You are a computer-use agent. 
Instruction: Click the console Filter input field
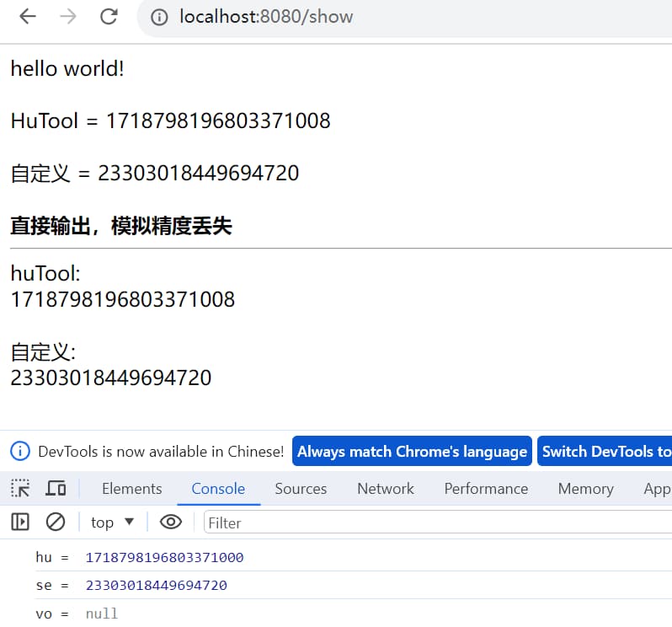(438, 522)
